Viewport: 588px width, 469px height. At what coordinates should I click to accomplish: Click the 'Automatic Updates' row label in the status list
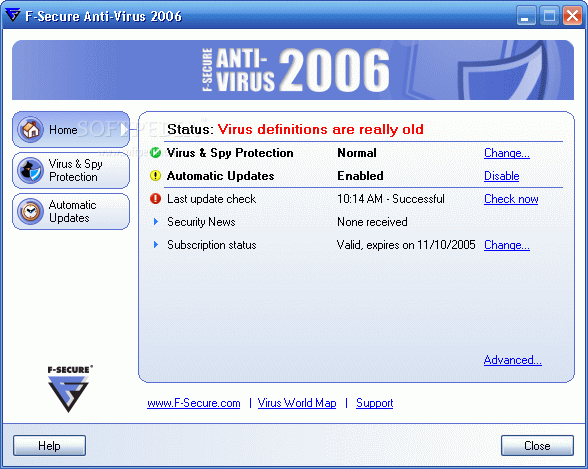(x=220, y=176)
